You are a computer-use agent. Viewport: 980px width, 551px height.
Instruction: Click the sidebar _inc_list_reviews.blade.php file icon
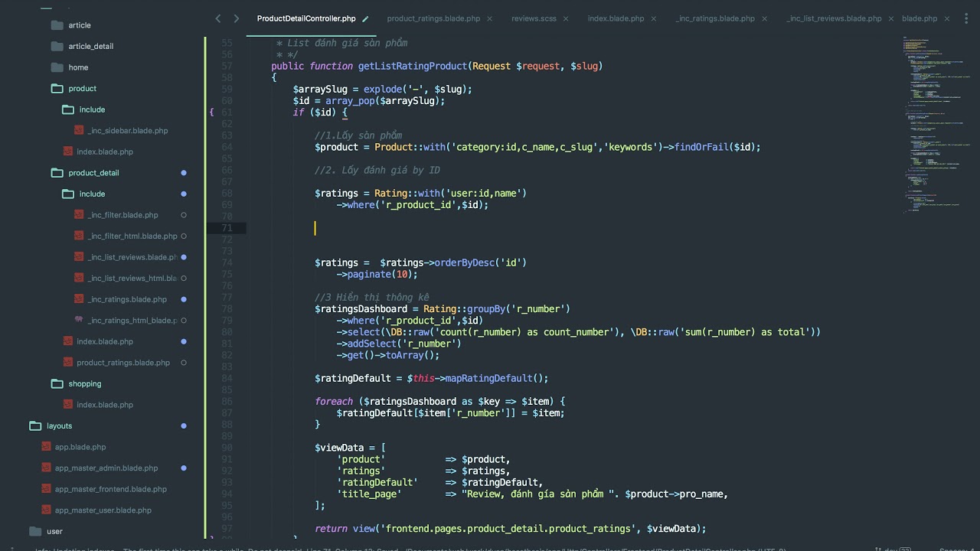pyautogui.click(x=79, y=257)
